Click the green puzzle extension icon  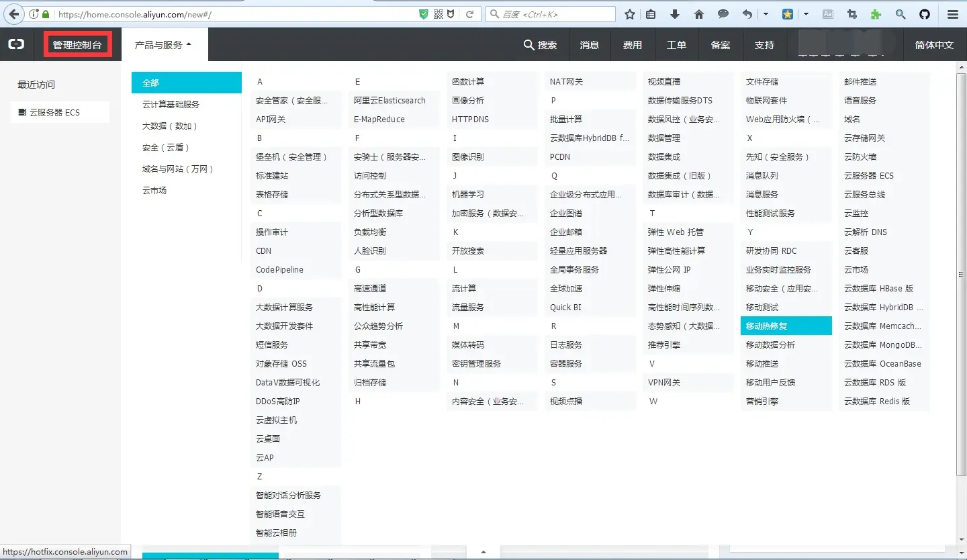click(x=876, y=14)
